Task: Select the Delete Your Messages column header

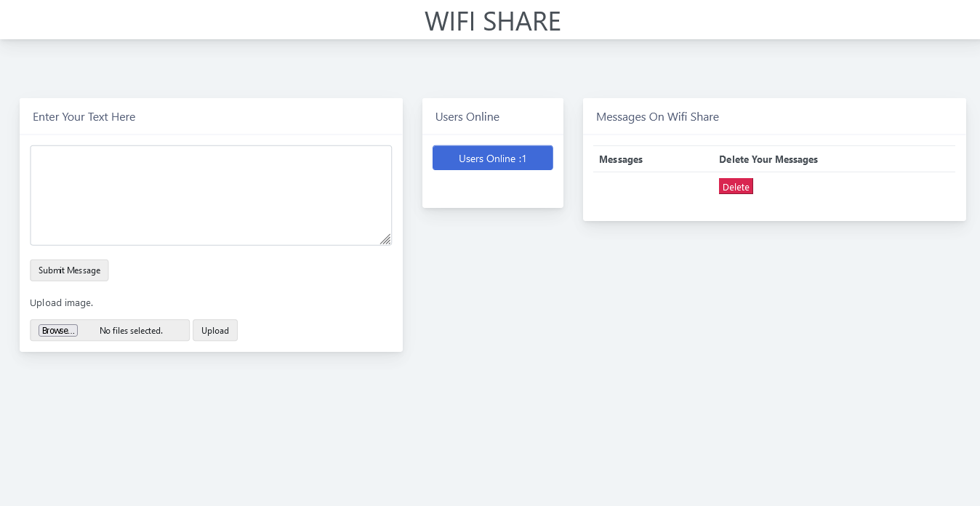Action: [x=768, y=159]
